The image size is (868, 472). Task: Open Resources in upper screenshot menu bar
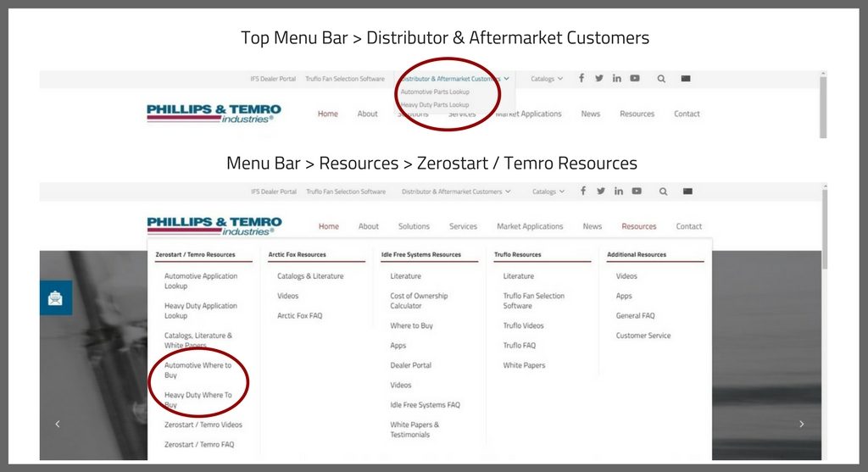coord(637,114)
